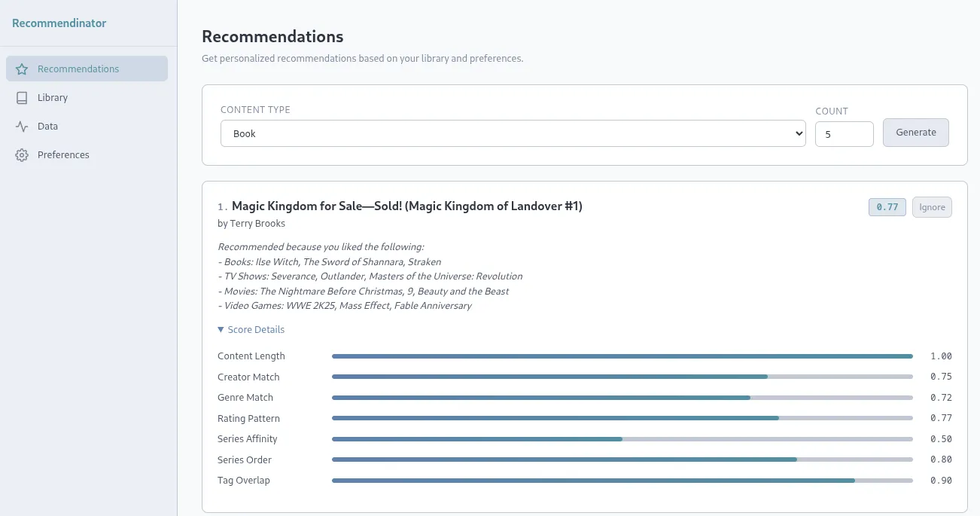The height and width of the screenshot is (516, 980).
Task: Click the Series Order score bar
Action: point(622,460)
